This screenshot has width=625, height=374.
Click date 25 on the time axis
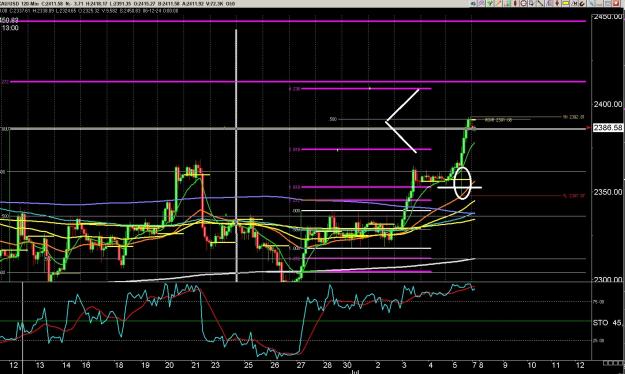tap(248, 365)
